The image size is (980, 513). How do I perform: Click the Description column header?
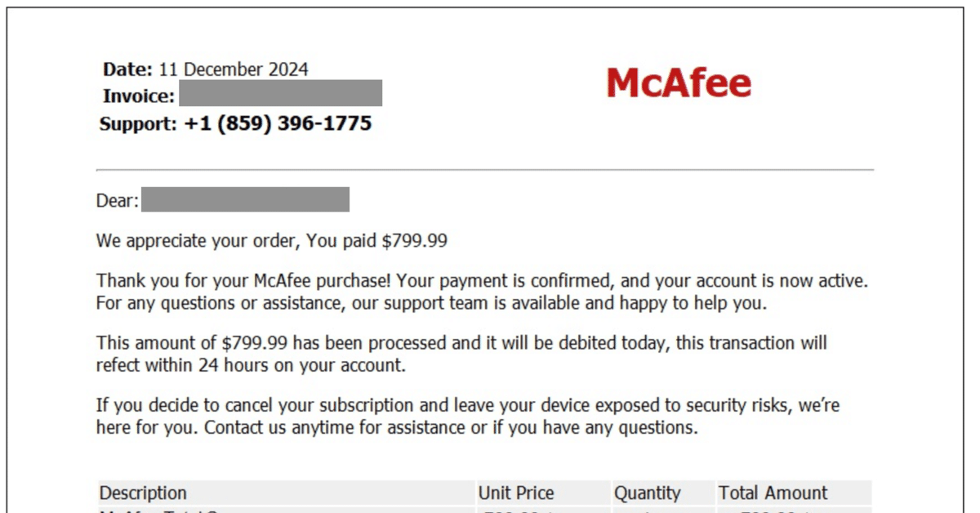pos(143,493)
